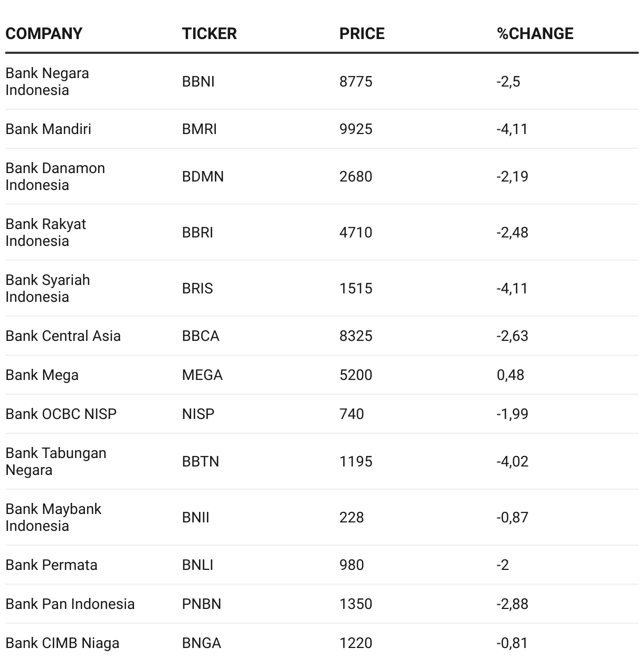The width and height of the screenshot is (644, 667).
Task: Select the Bank Permata company name
Action: click(x=51, y=565)
